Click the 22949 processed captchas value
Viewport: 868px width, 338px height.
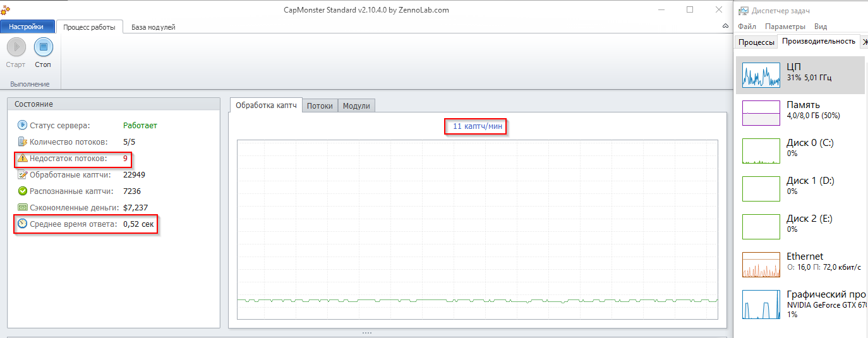click(x=135, y=174)
